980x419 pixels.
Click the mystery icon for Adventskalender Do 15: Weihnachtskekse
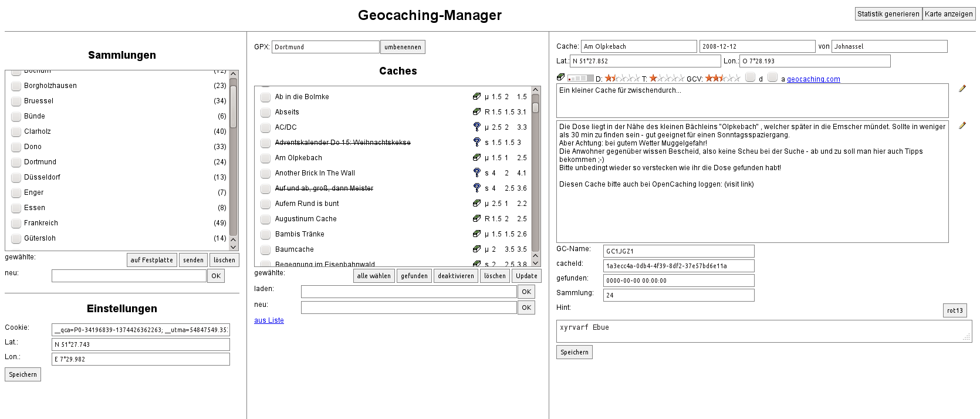pyautogui.click(x=477, y=142)
